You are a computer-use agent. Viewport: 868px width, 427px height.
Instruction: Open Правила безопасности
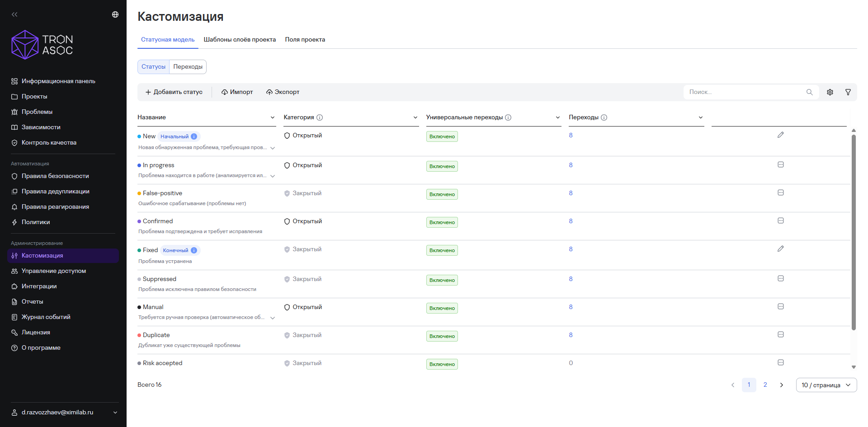pyautogui.click(x=55, y=176)
